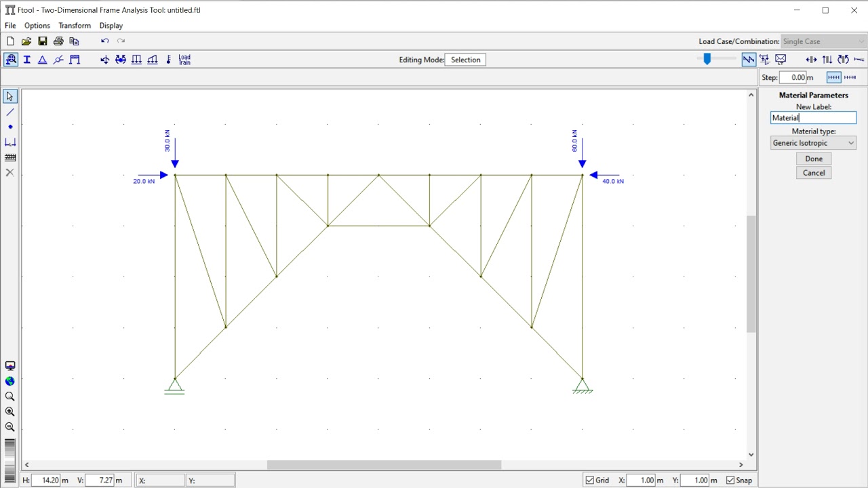Click the vertical scrollbar thumb
Image resolution: width=868 pixels, height=488 pixels.
point(751,274)
